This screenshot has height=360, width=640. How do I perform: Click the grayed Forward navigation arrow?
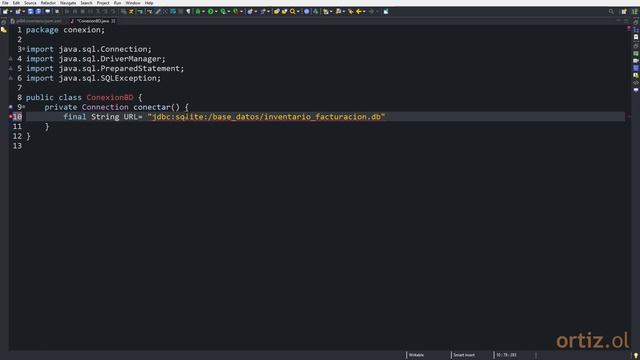click(x=371, y=11)
